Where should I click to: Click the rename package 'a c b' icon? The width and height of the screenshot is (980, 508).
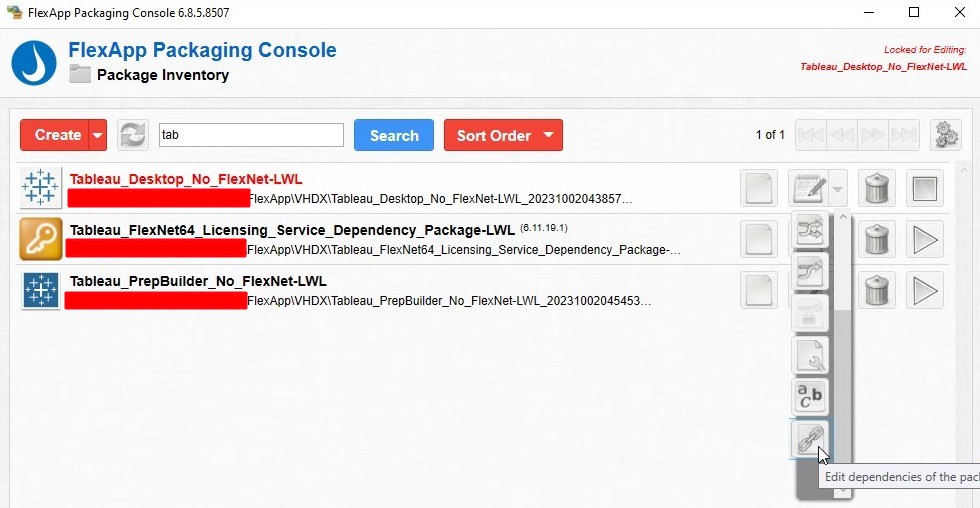810,396
